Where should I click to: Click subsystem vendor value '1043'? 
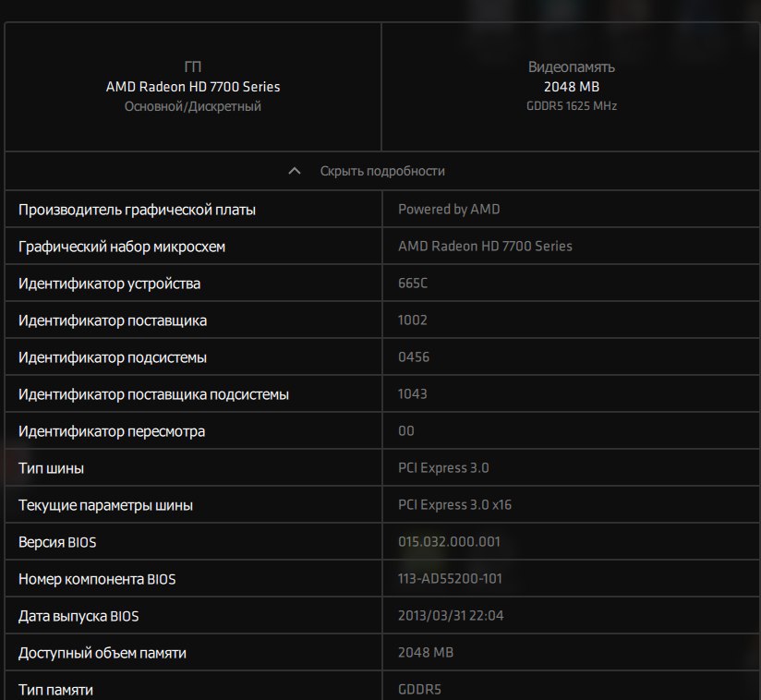click(x=413, y=393)
